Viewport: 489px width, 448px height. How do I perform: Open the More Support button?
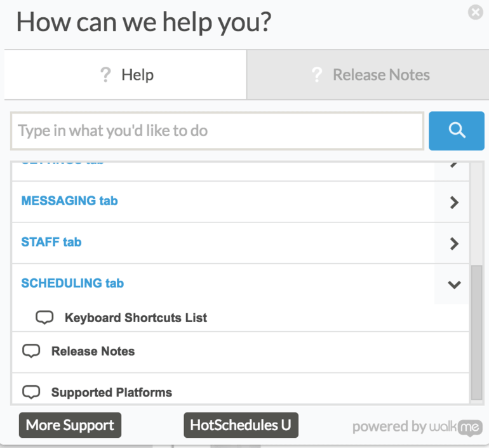70,425
